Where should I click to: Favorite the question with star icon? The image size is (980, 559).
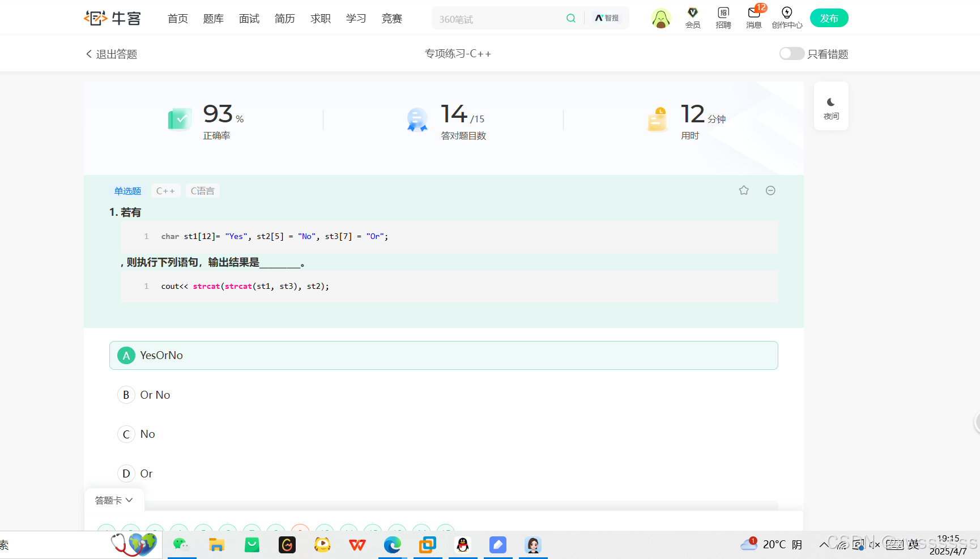click(744, 190)
